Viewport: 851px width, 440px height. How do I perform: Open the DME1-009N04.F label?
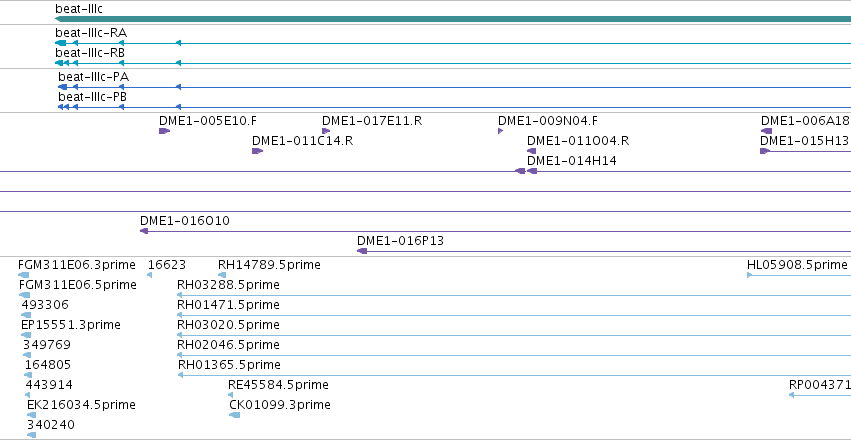click(x=548, y=121)
